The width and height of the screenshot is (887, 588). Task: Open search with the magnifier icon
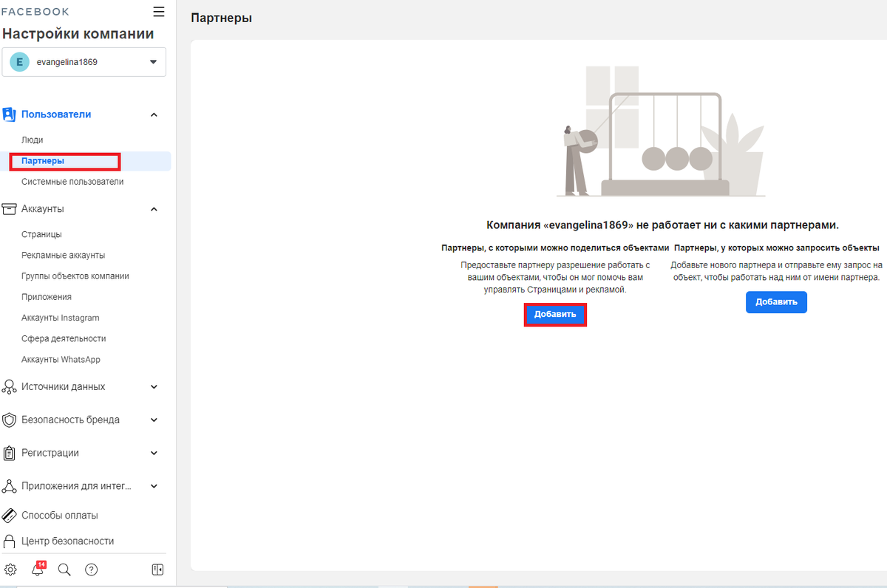point(64,570)
